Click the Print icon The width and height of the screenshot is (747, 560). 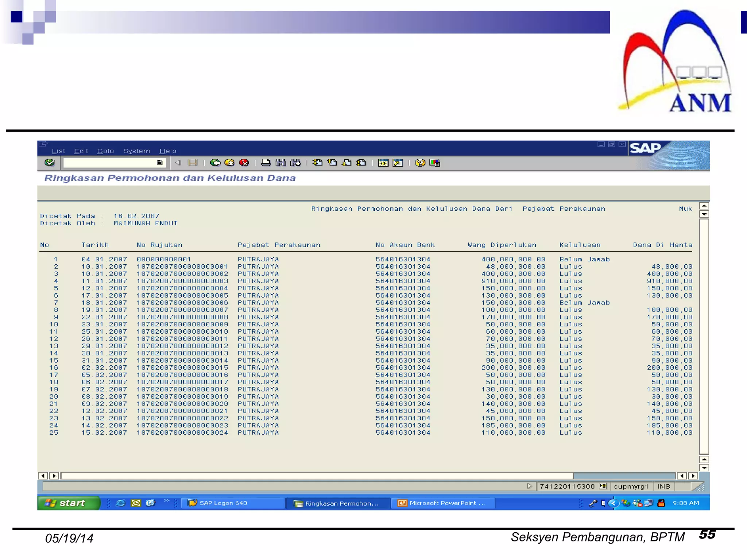point(266,163)
